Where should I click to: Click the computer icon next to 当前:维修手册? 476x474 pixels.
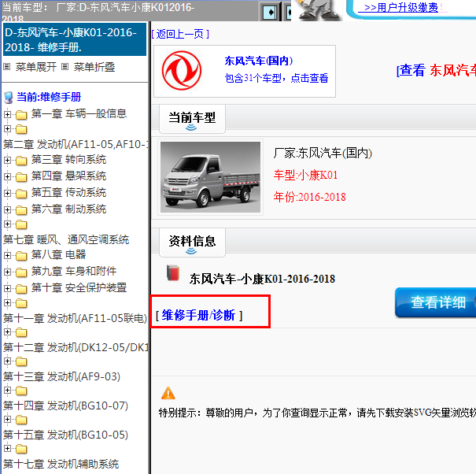[9, 98]
